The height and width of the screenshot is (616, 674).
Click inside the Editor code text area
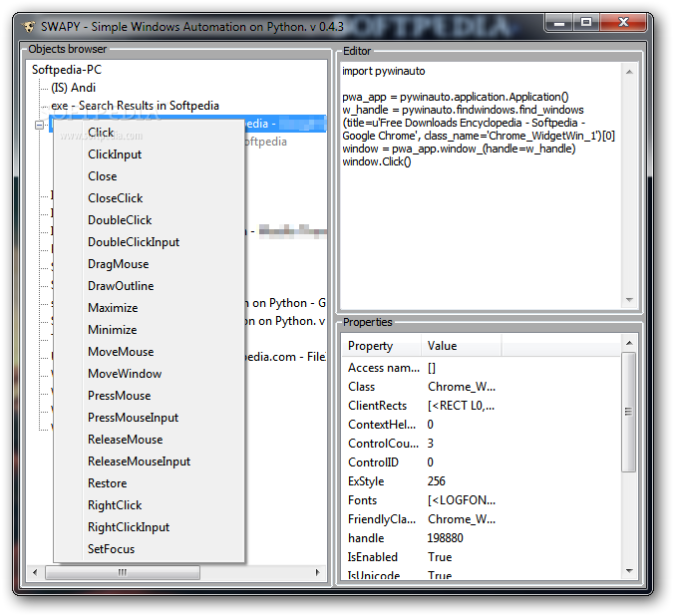click(481, 185)
